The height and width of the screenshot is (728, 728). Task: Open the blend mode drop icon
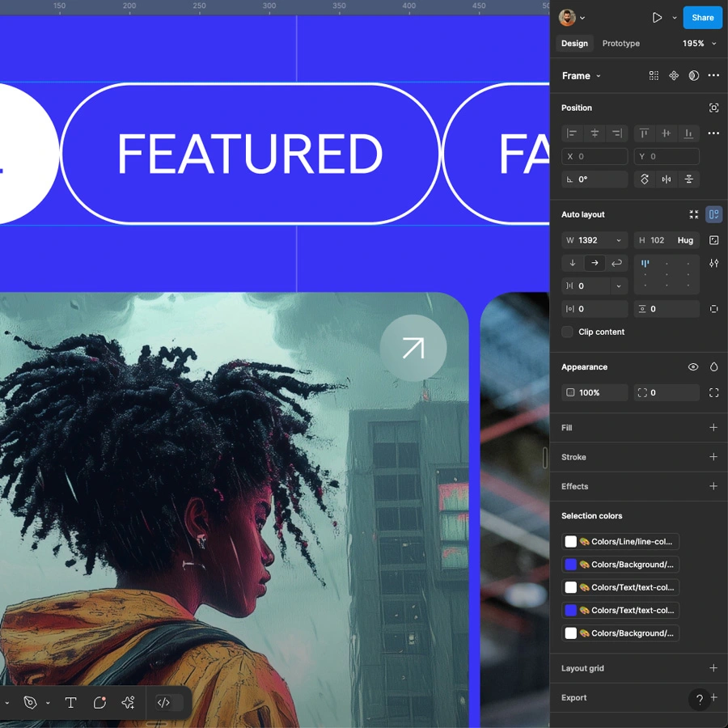pyautogui.click(x=713, y=366)
